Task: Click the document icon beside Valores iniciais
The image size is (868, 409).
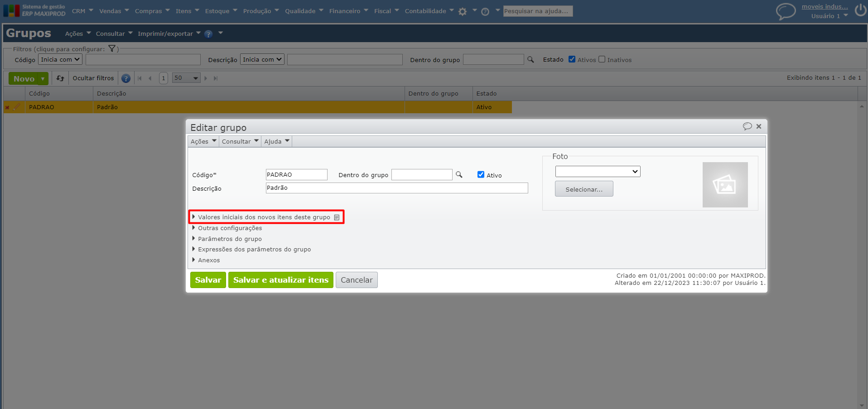Action: [337, 217]
